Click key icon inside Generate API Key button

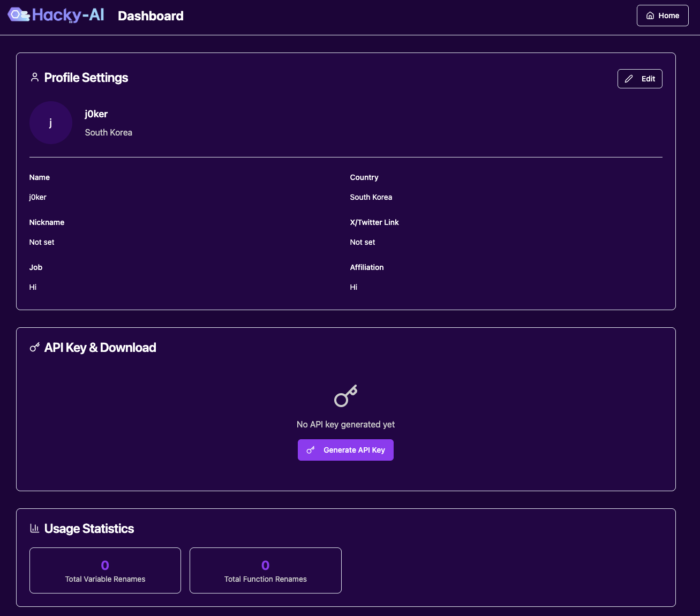coord(311,450)
